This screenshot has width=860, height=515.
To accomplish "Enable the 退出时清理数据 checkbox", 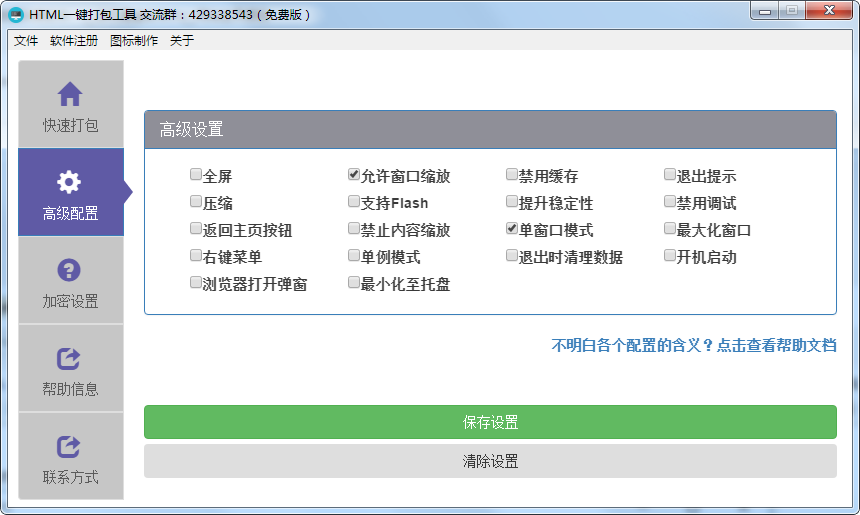I will pyautogui.click(x=512, y=255).
